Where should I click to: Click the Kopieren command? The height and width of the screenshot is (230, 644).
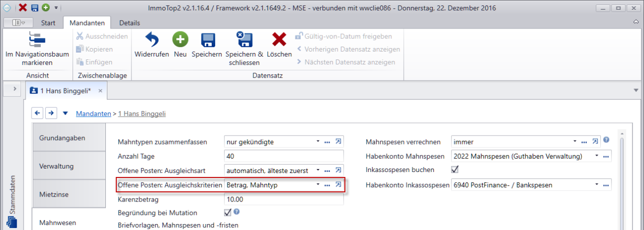[94, 49]
